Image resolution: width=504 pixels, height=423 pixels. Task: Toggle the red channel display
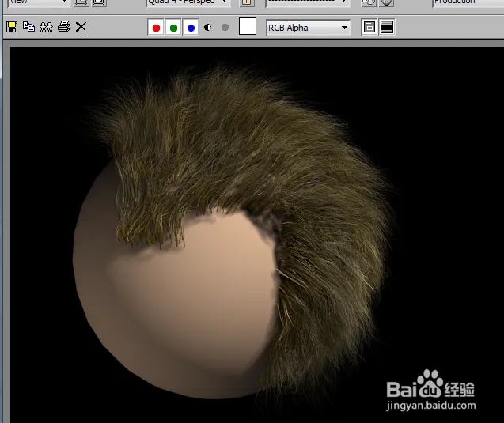coord(156,28)
